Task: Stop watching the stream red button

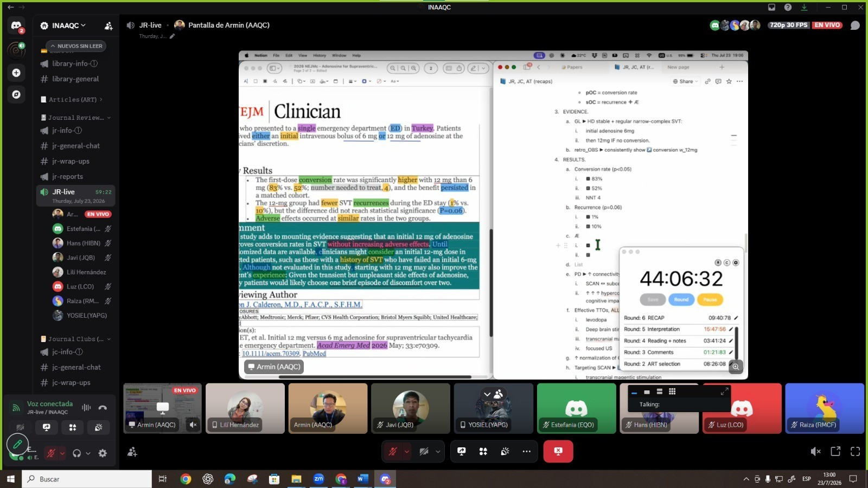Action: (558, 451)
